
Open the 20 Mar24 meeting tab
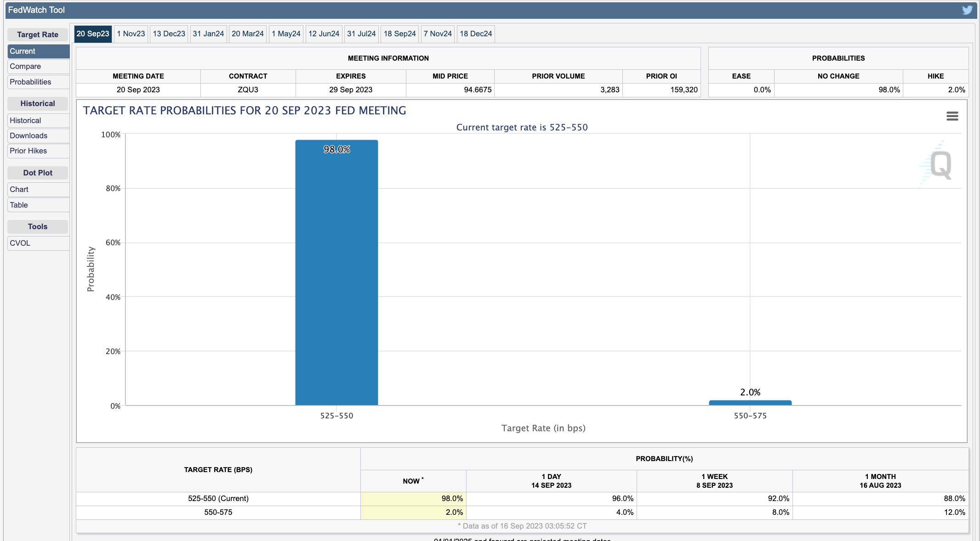(247, 34)
